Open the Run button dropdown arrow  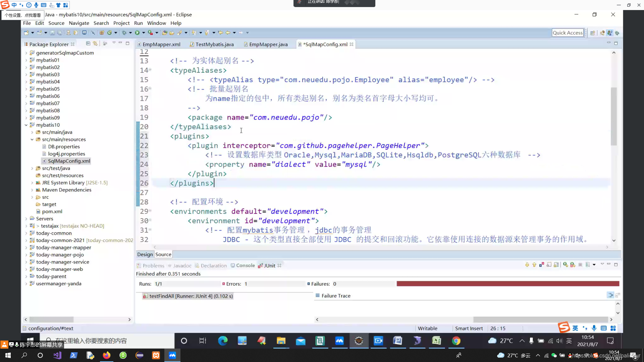[144, 33]
